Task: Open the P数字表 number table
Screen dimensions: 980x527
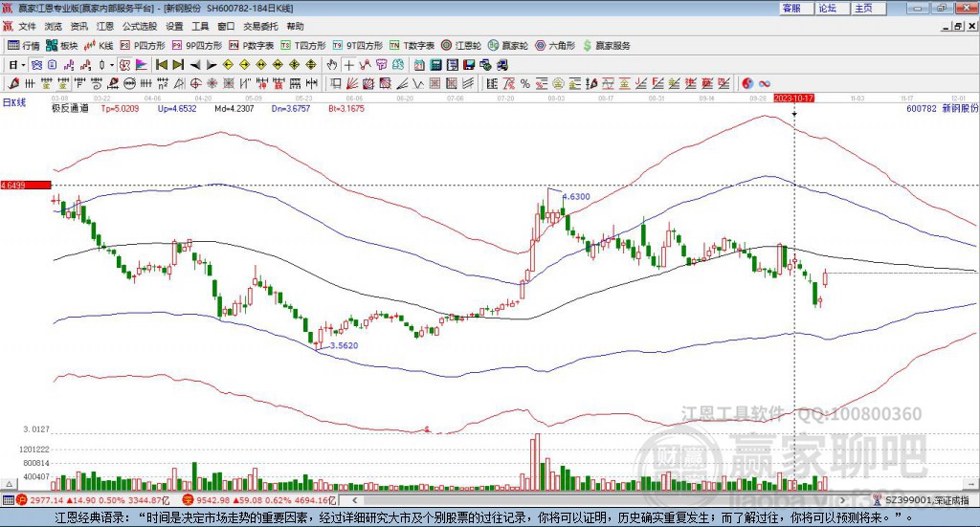Action: (252, 46)
